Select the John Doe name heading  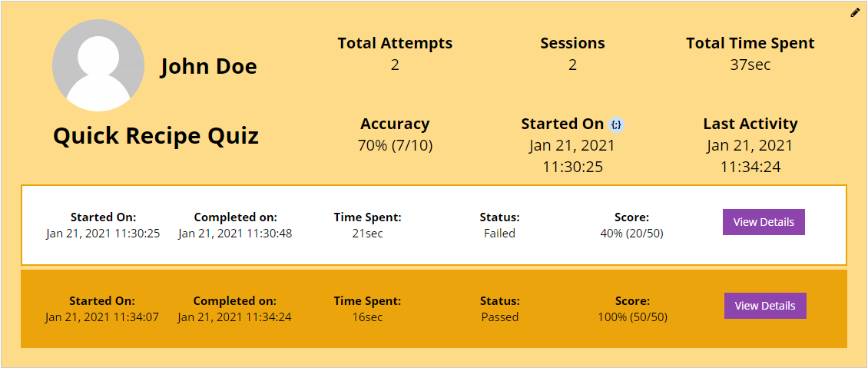pyautogui.click(x=209, y=66)
